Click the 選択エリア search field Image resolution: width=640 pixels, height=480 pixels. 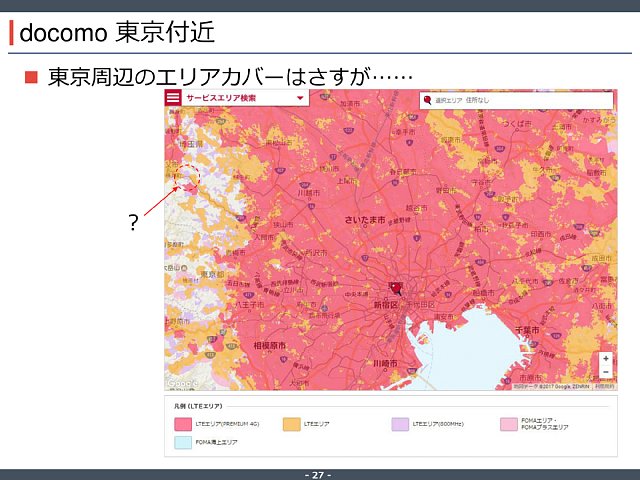516,100
